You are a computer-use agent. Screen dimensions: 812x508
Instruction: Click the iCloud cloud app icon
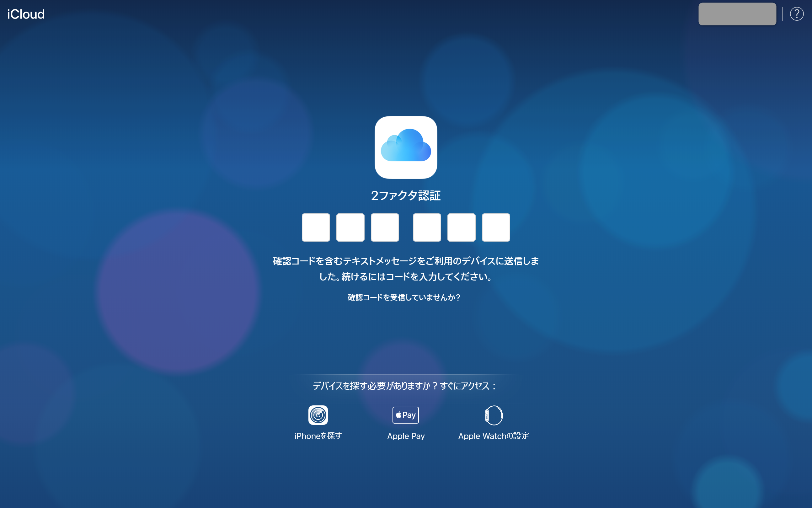tap(406, 147)
